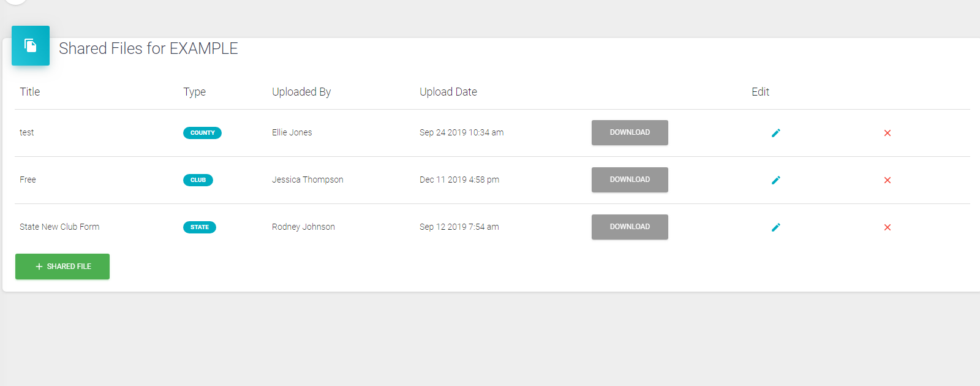Add a new shared file
The width and height of the screenshot is (980, 386).
pyautogui.click(x=62, y=267)
